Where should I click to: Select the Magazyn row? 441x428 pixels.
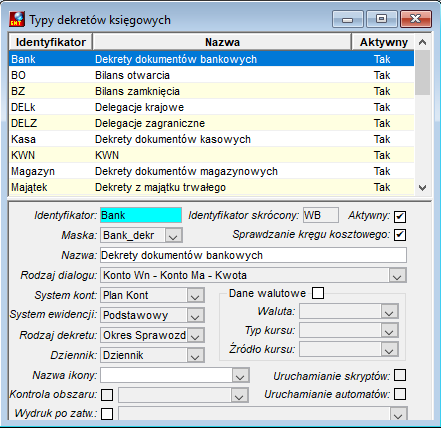[211, 171]
